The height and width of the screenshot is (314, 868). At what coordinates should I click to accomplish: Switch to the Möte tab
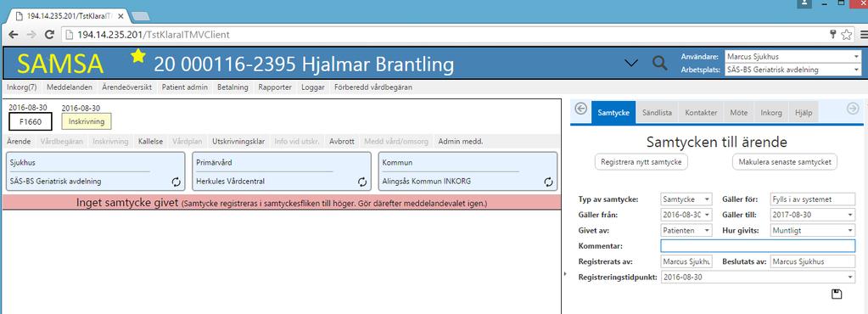pos(738,112)
